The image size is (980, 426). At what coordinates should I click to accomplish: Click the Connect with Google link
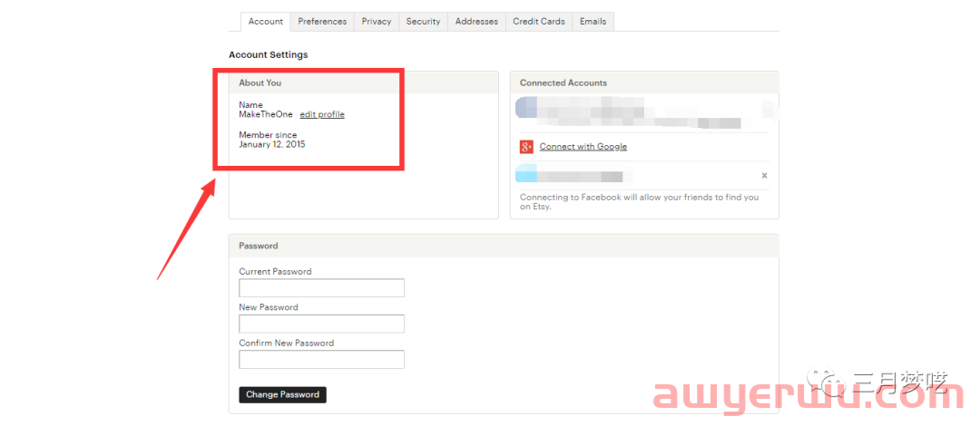point(583,147)
